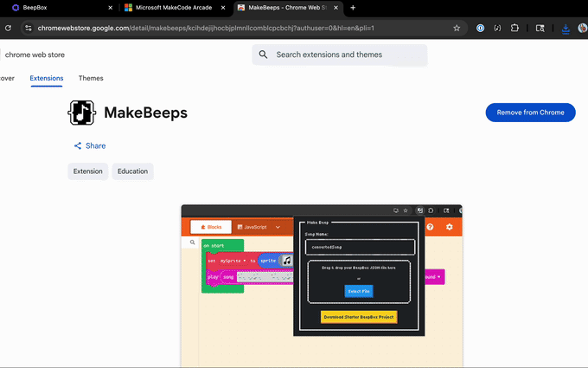Image resolution: width=588 pixels, height=368 pixels.
Task: Open the MakeBeeps screenshot preview
Action: (321, 286)
